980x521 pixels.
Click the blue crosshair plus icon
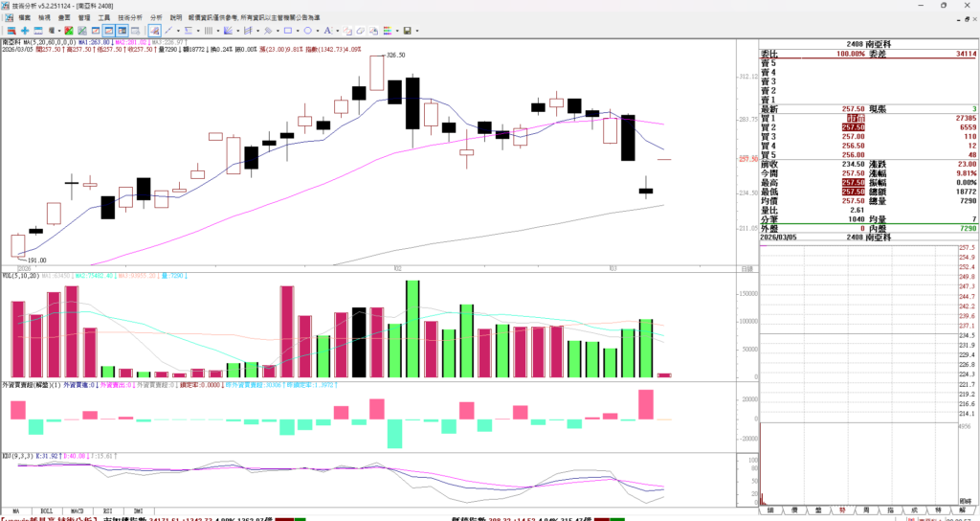(25, 31)
